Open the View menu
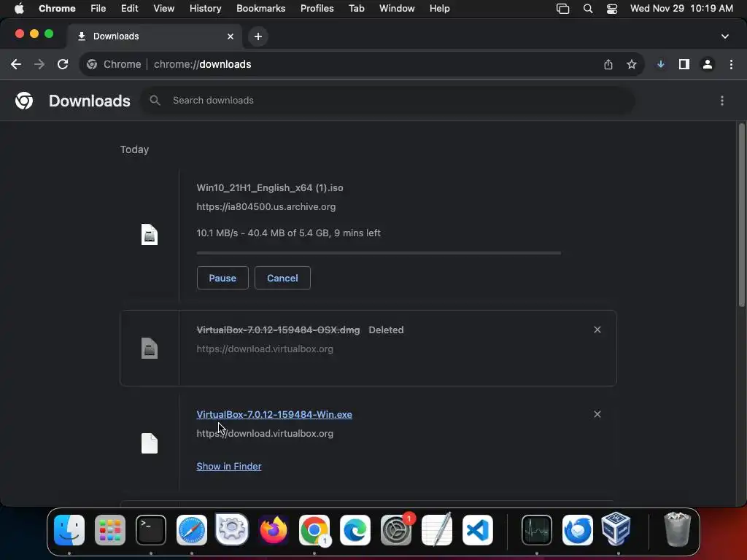The image size is (747, 560). (x=163, y=9)
